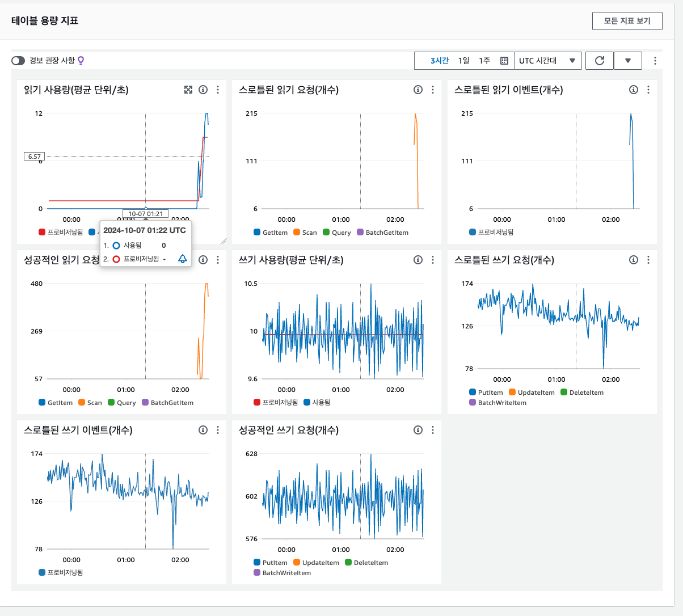The image size is (683, 616).
Task: Open options menu of 성공적인 쓰기 요청 chart
Action: (x=433, y=430)
